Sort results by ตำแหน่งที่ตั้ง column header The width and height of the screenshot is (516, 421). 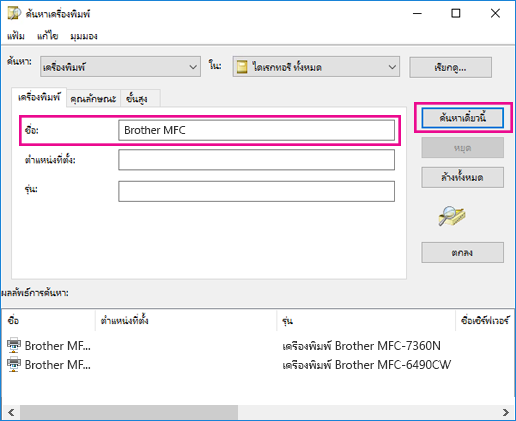(186, 320)
